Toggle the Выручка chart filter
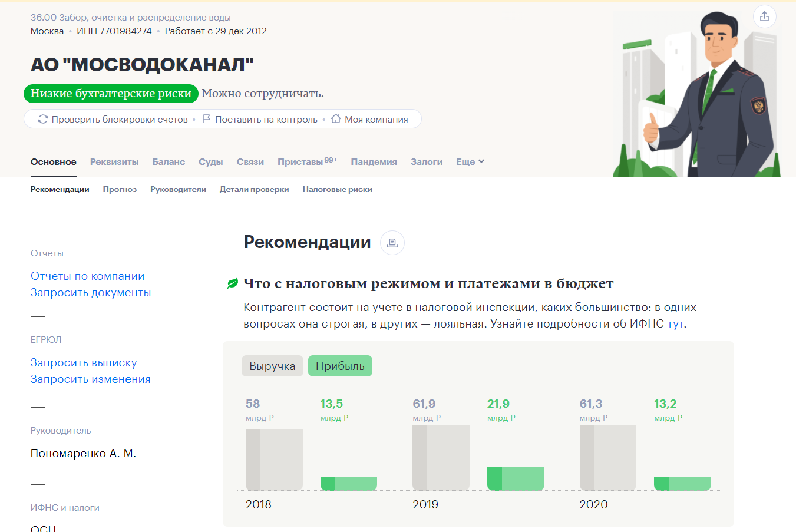The image size is (796, 532). [272, 366]
